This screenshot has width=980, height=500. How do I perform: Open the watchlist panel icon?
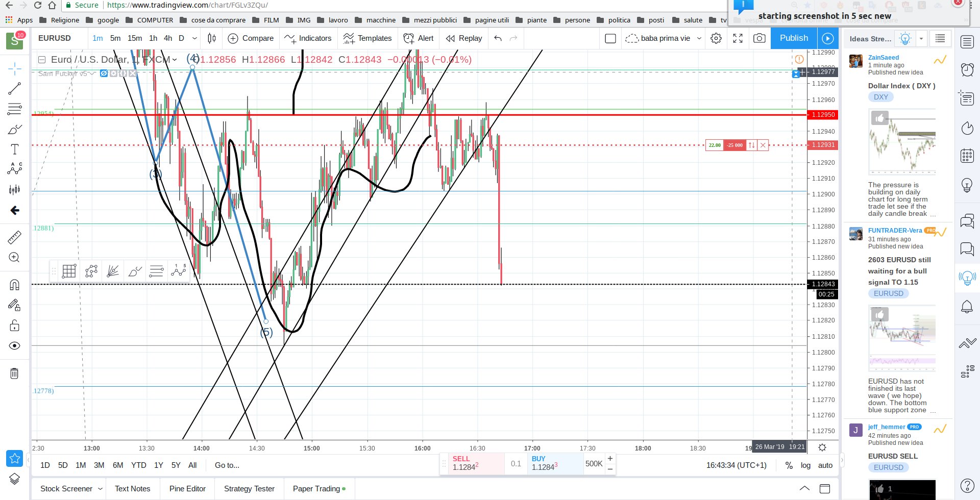(967, 42)
